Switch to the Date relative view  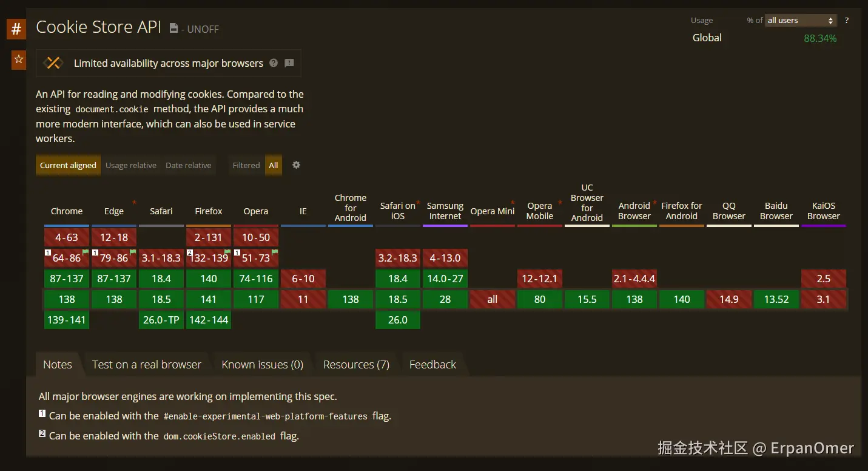(x=189, y=165)
